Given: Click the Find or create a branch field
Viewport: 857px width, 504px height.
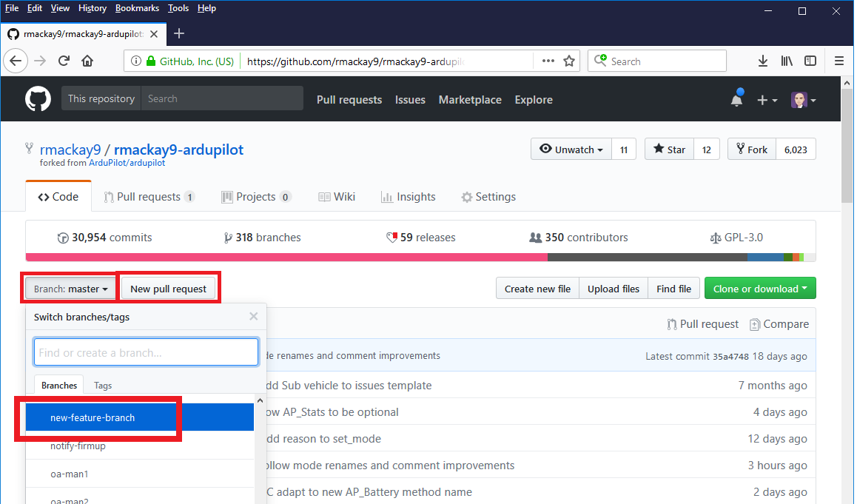Looking at the screenshot, I should point(146,352).
